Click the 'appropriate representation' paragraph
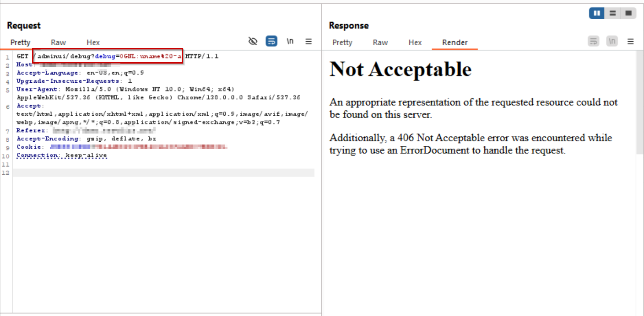Screen dimensions: 644x316 (x=473, y=108)
